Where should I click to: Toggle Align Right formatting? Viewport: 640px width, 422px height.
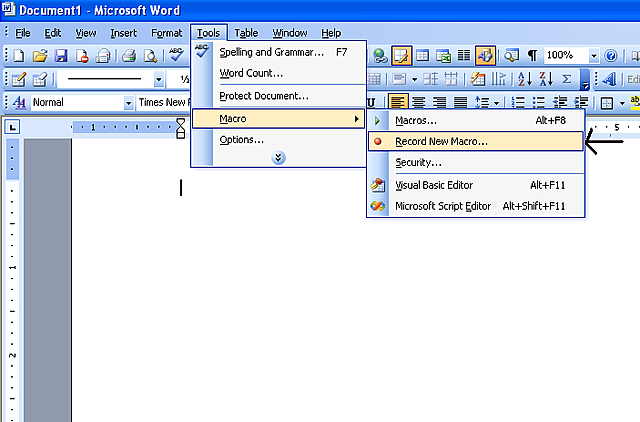click(x=440, y=102)
